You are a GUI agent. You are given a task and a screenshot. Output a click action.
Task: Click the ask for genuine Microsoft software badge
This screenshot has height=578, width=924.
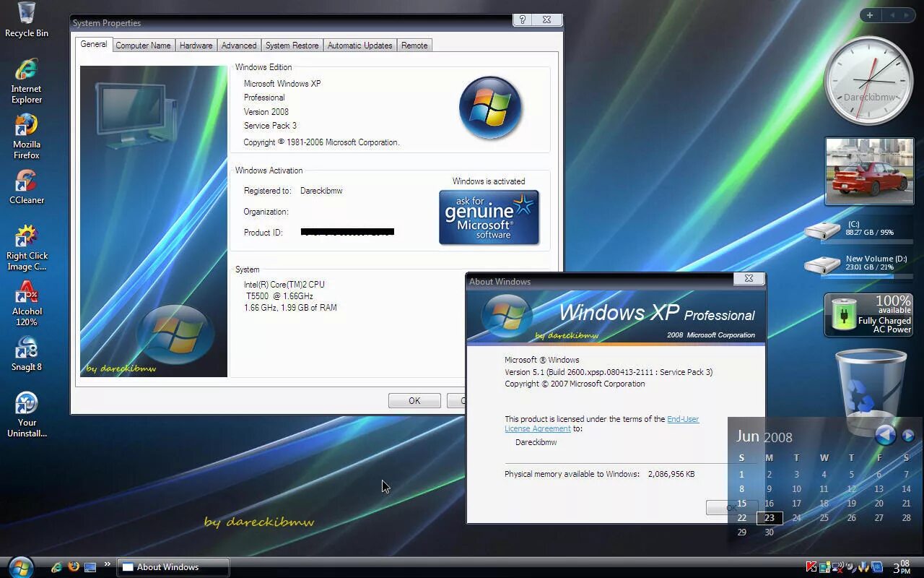pos(489,217)
